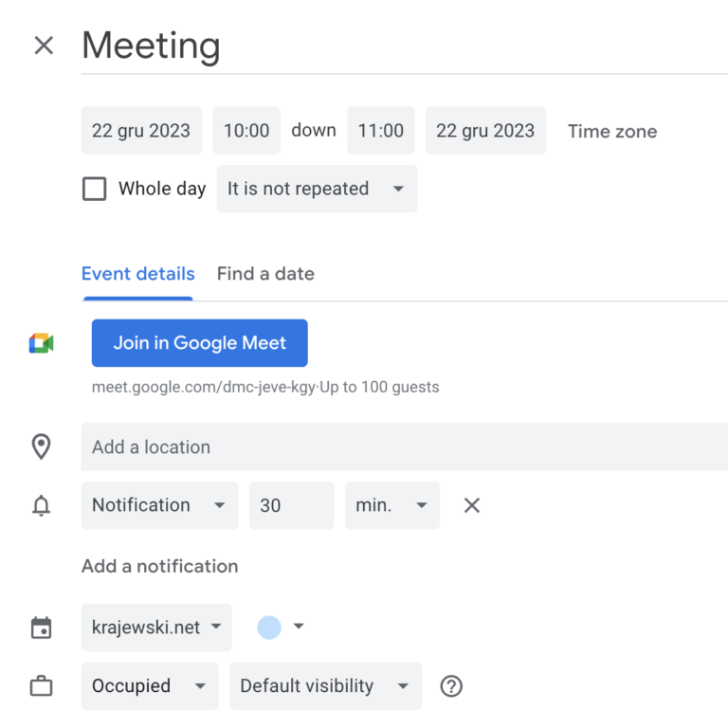Switch to the Event details tab

[x=137, y=274]
